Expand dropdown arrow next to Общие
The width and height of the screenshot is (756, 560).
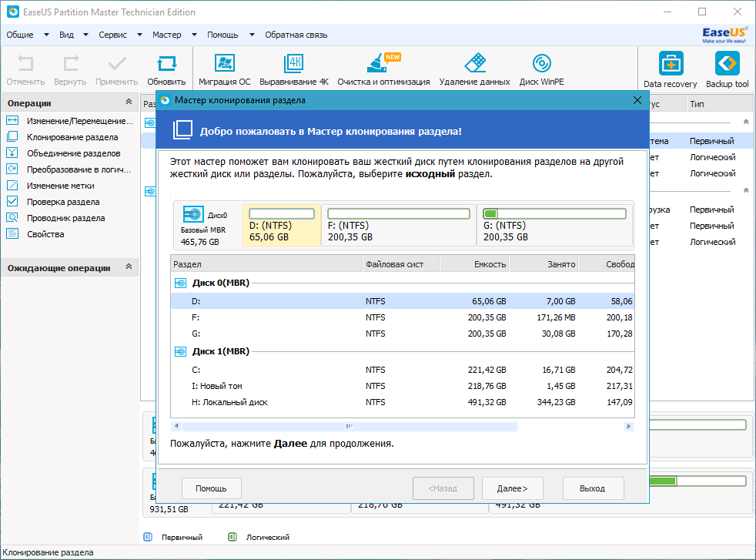point(46,35)
